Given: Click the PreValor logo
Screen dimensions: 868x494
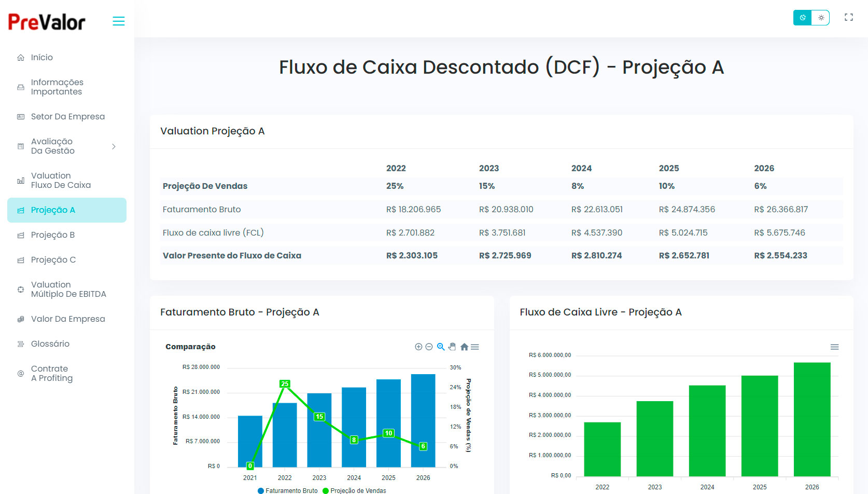Looking at the screenshot, I should point(47,22).
